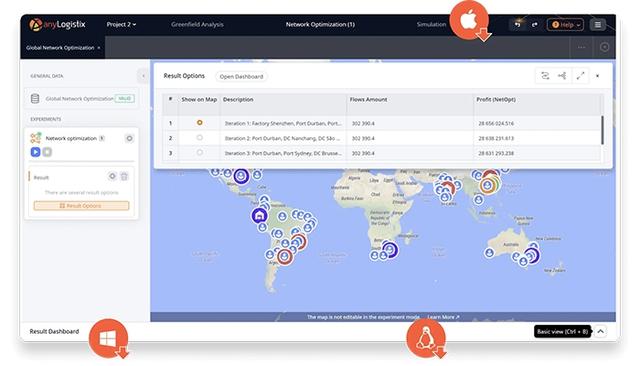Switch to Greenfield Analysis tab
Screen dimensions: 640x366
pyautogui.click(x=197, y=24)
